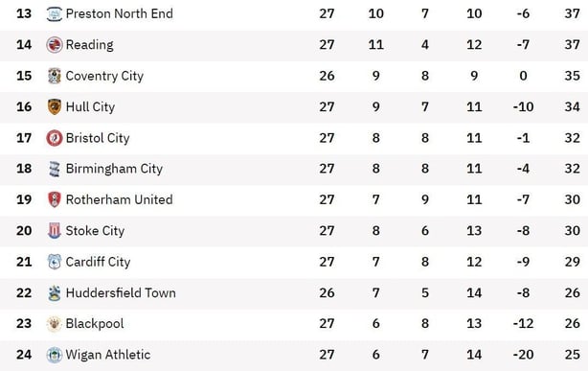
Task: Click the Stoke City crest icon
Action: 55,231
